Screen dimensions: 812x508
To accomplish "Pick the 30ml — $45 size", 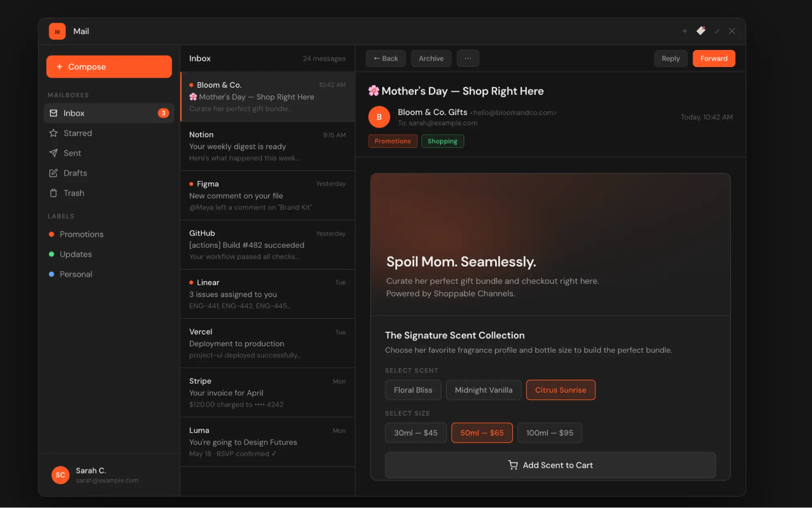I will 415,432.
